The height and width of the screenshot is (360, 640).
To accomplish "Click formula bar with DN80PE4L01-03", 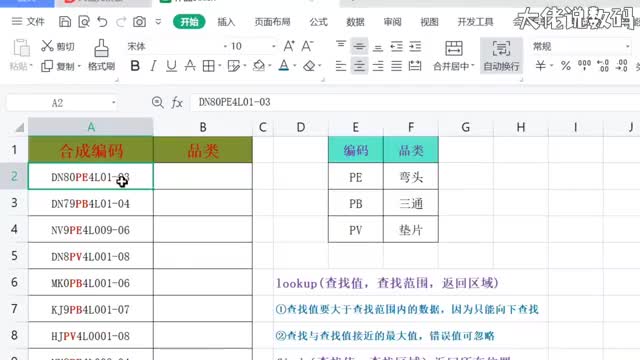I will click(415, 102).
